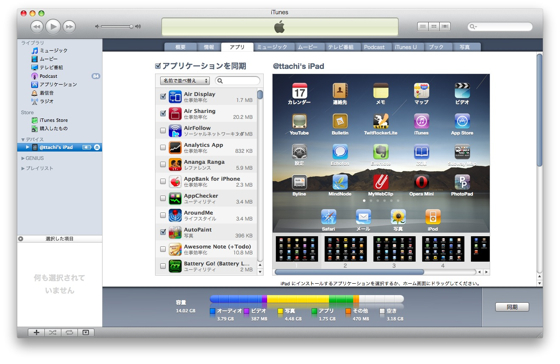The width and height of the screenshot is (560, 364).
Task: Click the App Store icon on iPad screen
Action: [462, 121]
